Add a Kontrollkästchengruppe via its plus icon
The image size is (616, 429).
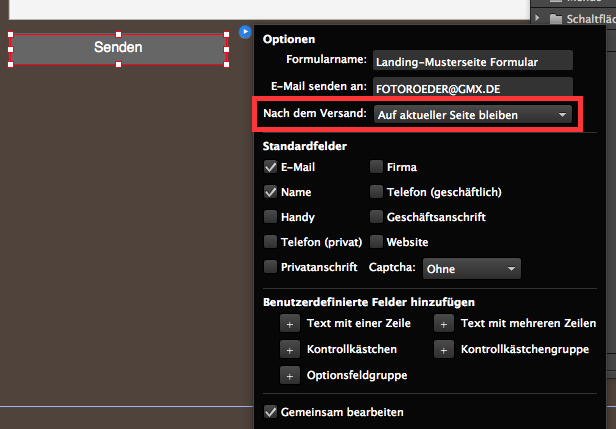click(x=444, y=350)
